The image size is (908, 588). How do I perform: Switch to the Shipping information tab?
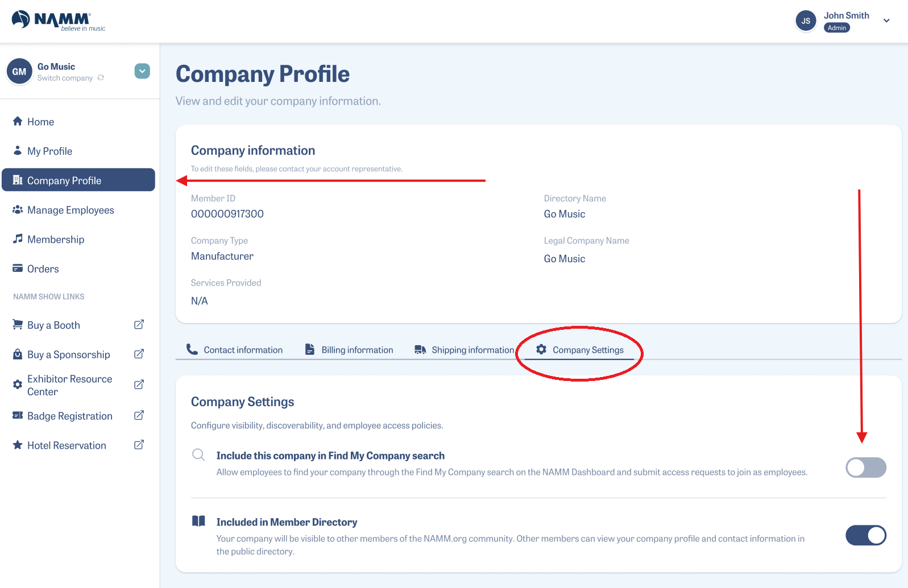pyautogui.click(x=464, y=350)
